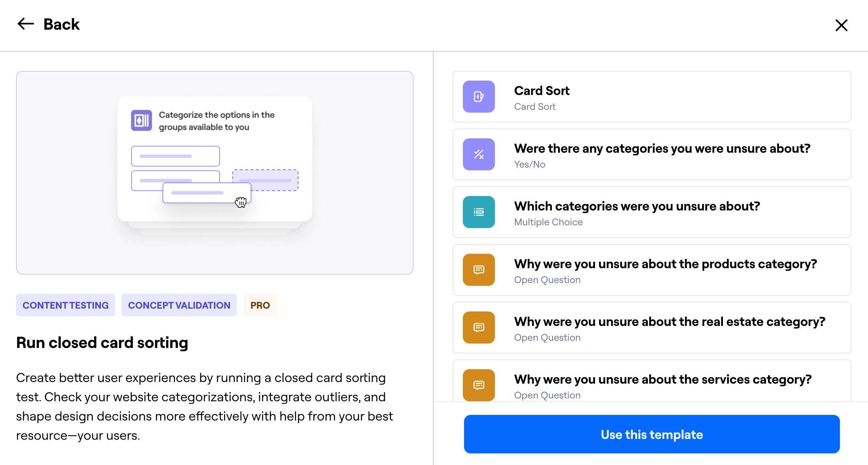Click the real estate Open Question icon

478,328
